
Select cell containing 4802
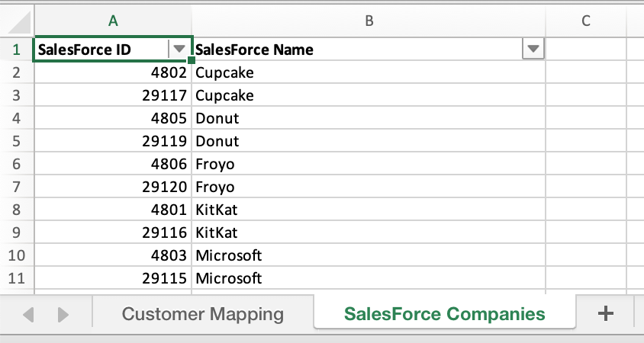pyautogui.click(x=113, y=72)
